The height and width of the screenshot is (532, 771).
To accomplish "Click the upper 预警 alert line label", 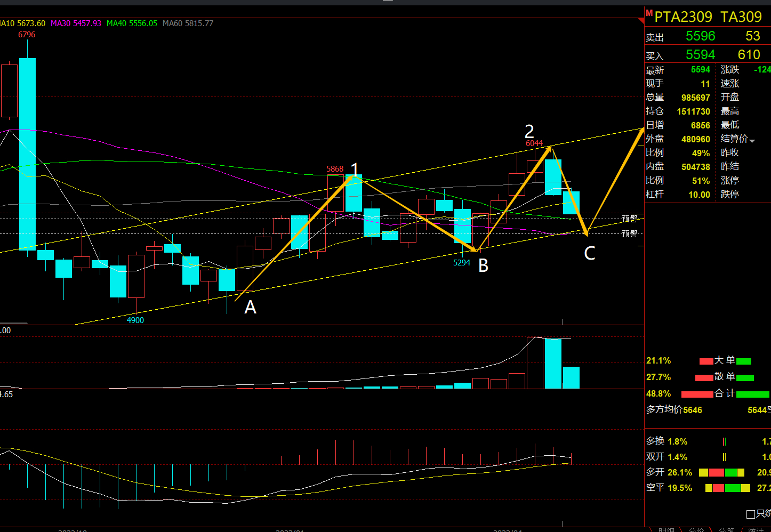I will click(x=630, y=219).
